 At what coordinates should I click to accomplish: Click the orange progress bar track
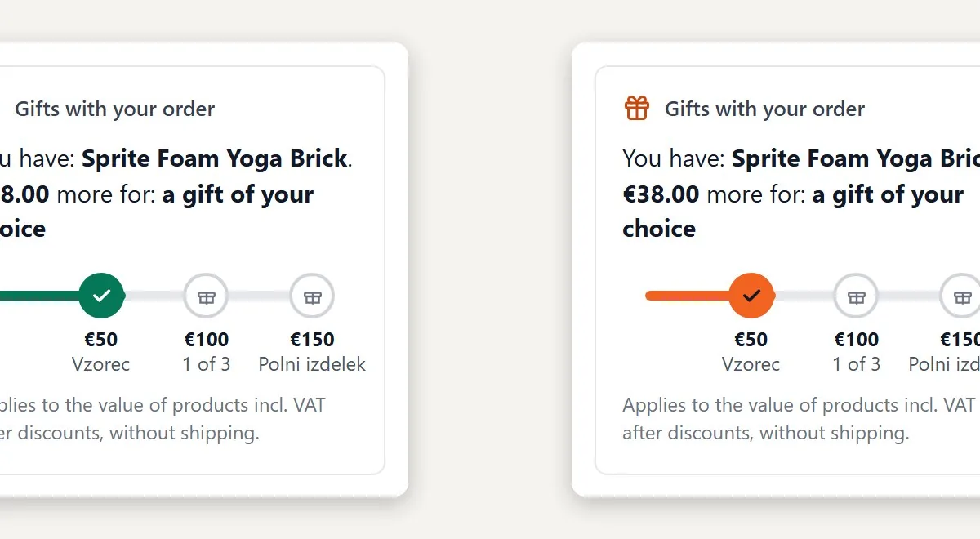[813, 296]
